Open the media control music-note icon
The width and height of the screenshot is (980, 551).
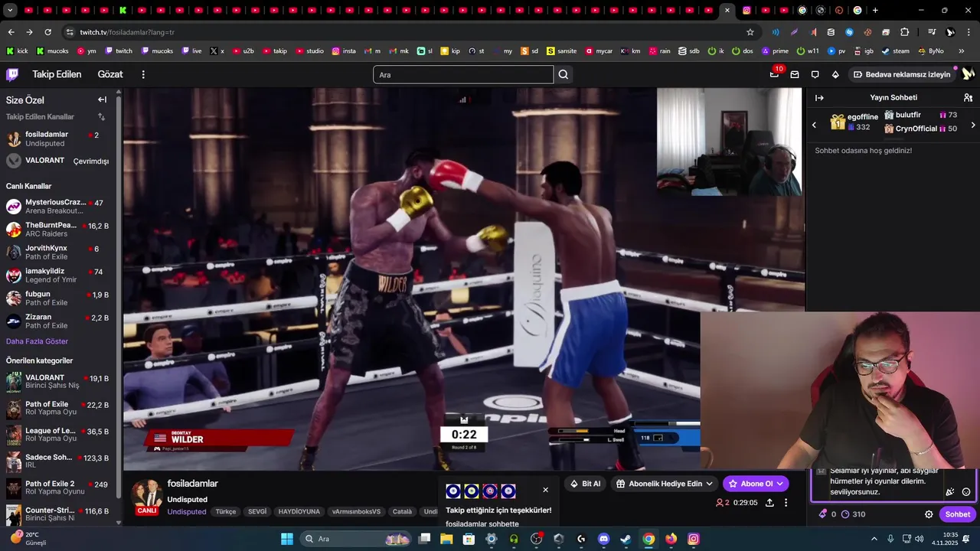pyautogui.click(x=932, y=32)
